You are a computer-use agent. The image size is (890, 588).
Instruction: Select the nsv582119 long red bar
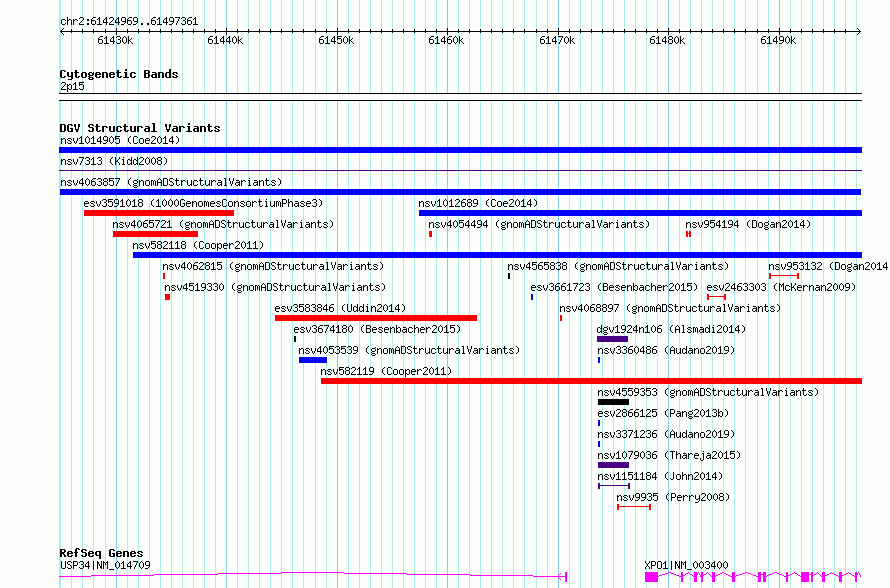pyautogui.click(x=591, y=381)
